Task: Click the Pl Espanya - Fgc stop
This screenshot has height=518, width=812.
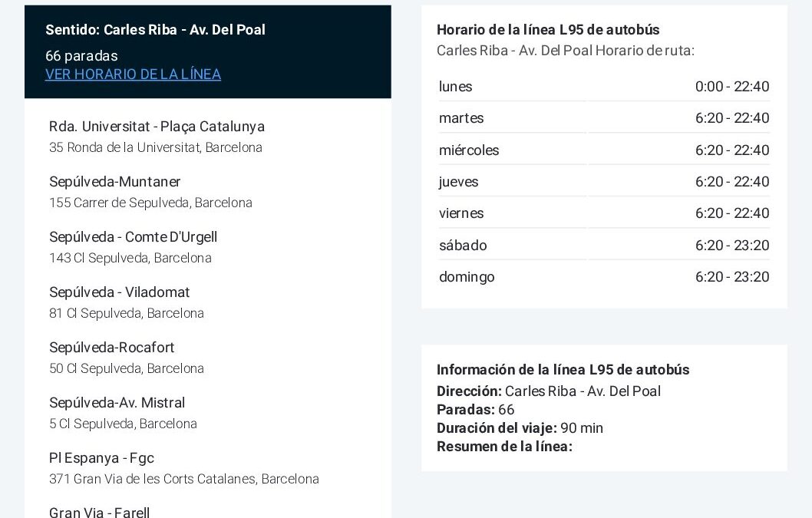Action: click(x=101, y=458)
